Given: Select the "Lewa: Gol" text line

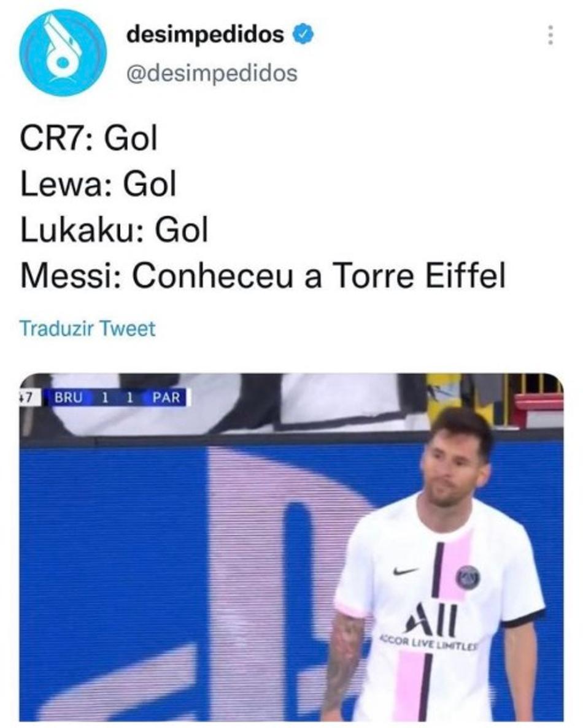Looking at the screenshot, I should [x=98, y=184].
